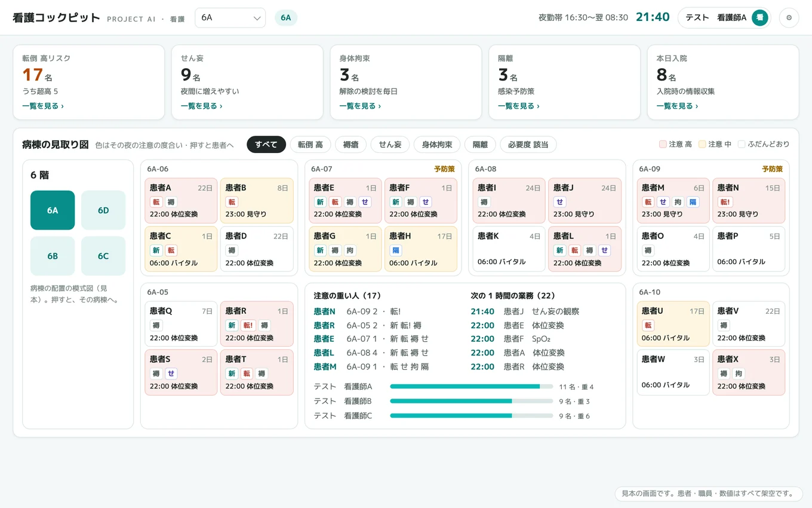Switch to ward 6D tile
This screenshot has height=508, width=812.
click(x=103, y=210)
